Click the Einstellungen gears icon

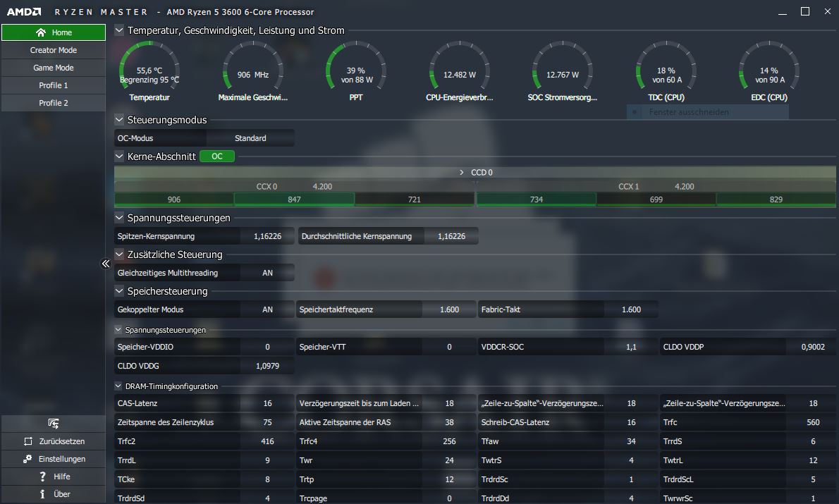(27, 459)
